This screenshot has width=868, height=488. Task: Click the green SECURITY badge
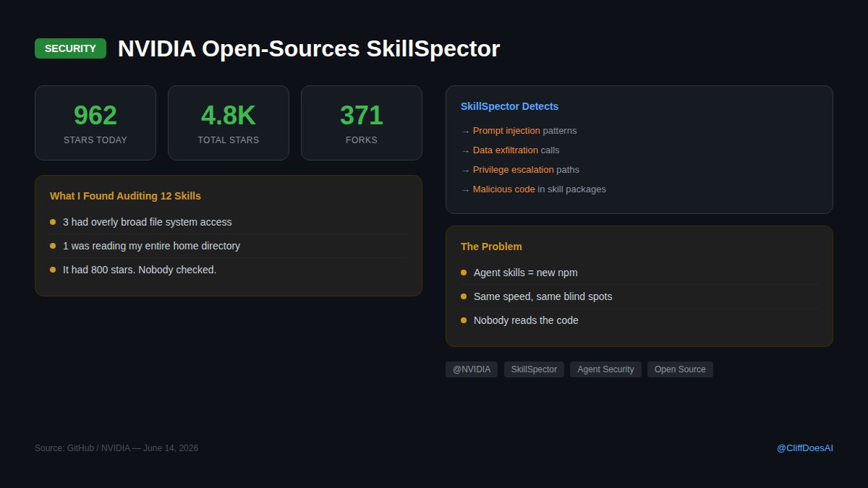[x=70, y=48]
